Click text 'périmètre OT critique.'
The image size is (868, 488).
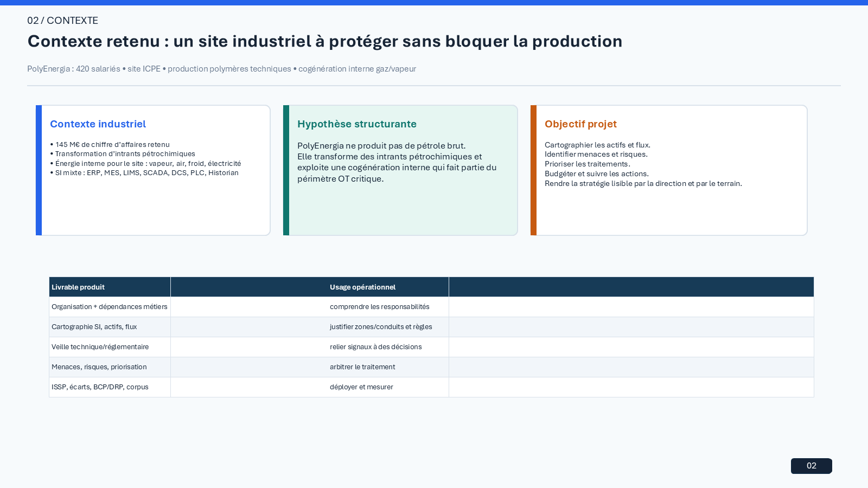[341, 179]
